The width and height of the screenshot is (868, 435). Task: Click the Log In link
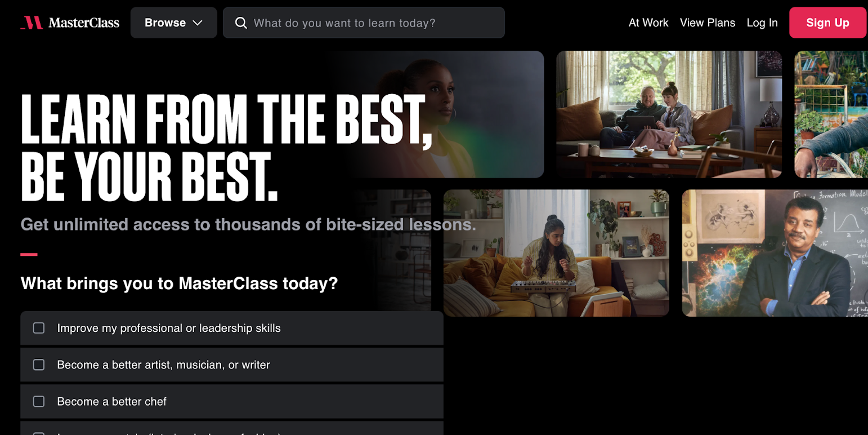(762, 23)
